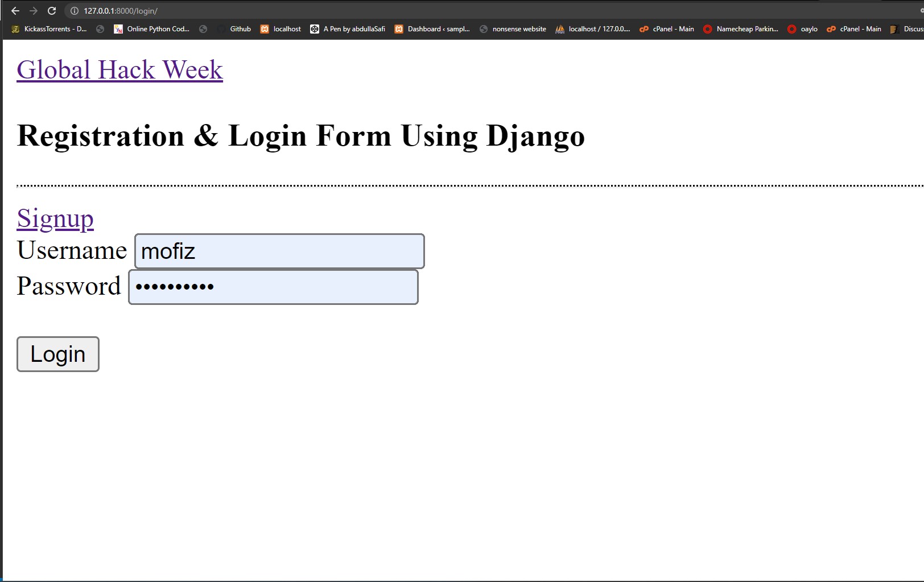Open the unlabeled globe bookmark after KickassTorrents
924x582 pixels.
click(x=100, y=29)
